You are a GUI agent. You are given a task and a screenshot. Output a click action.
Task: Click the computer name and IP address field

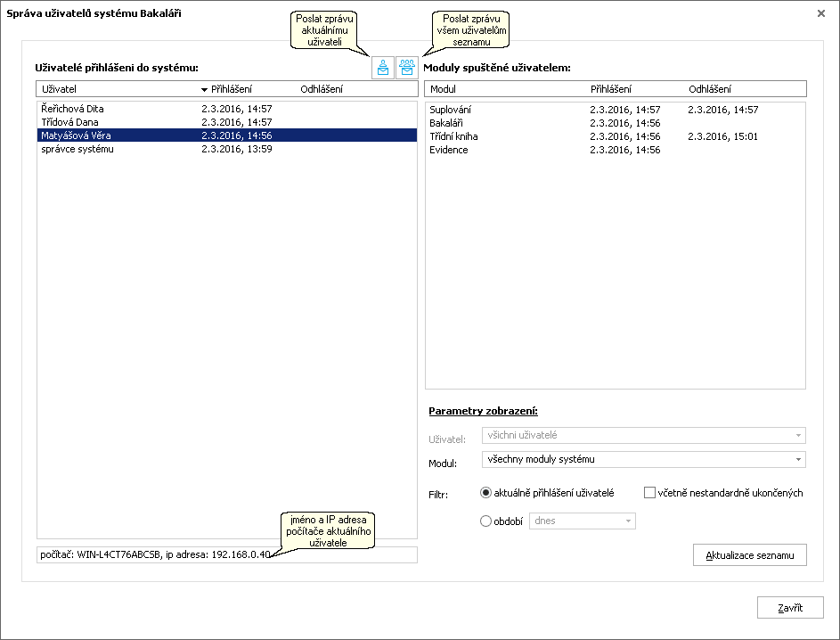[x=227, y=554]
